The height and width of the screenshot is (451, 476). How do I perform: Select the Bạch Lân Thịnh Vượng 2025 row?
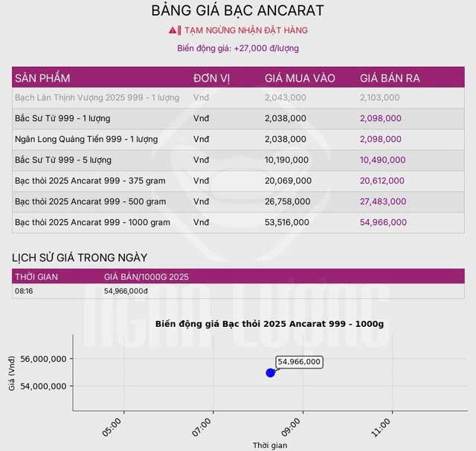pyautogui.click(x=97, y=97)
